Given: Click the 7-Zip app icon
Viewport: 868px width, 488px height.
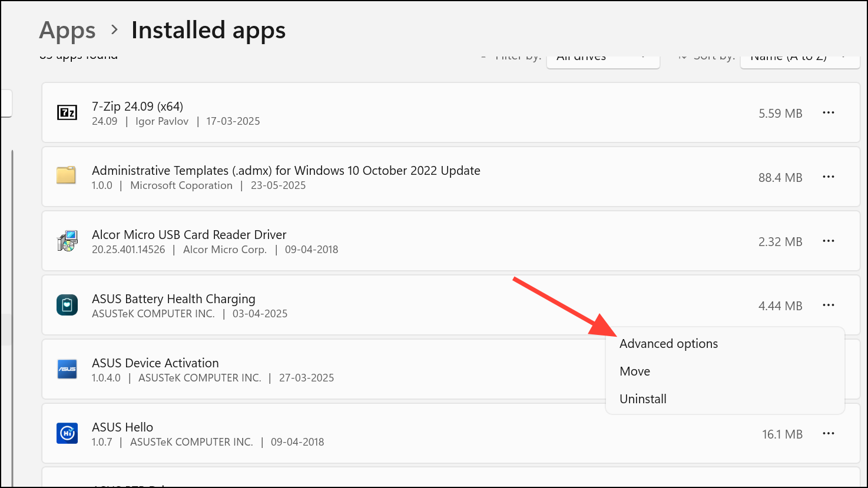Looking at the screenshot, I should [67, 113].
